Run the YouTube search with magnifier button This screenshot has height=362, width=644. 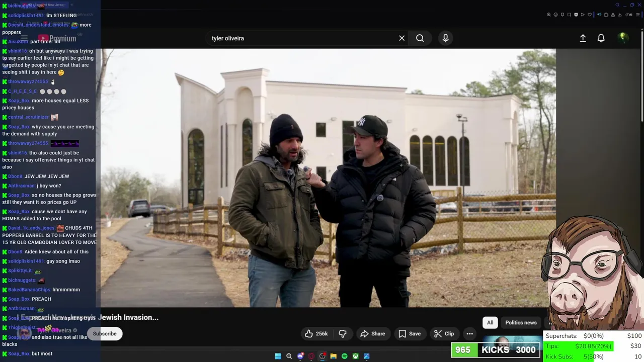(x=420, y=38)
